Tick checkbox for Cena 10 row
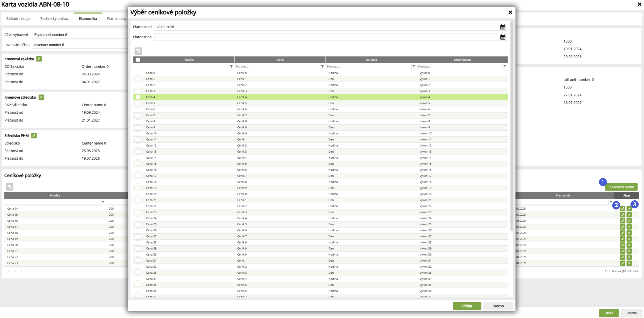 (x=138, y=133)
